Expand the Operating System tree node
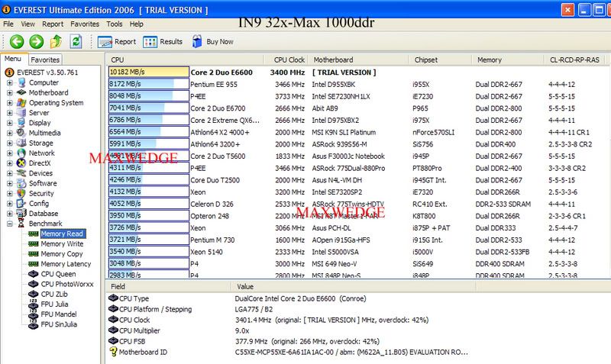This screenshot has width=611, height=364. click(x=9, y=103)
